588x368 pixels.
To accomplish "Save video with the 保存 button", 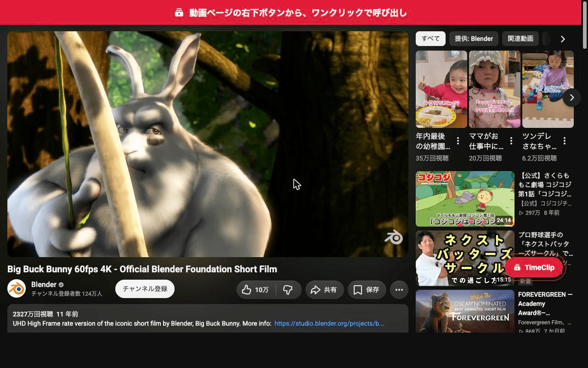I will click(367, 290).
